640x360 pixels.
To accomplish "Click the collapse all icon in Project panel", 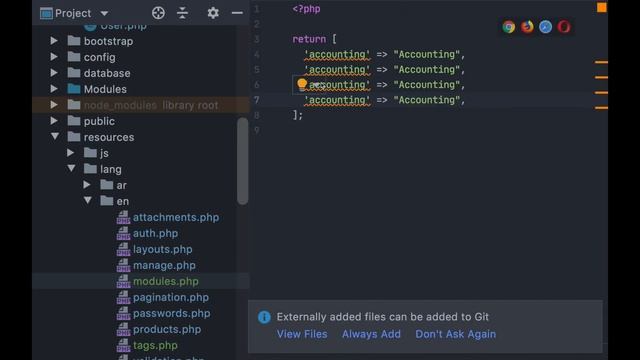I will [x=182, y=13].
